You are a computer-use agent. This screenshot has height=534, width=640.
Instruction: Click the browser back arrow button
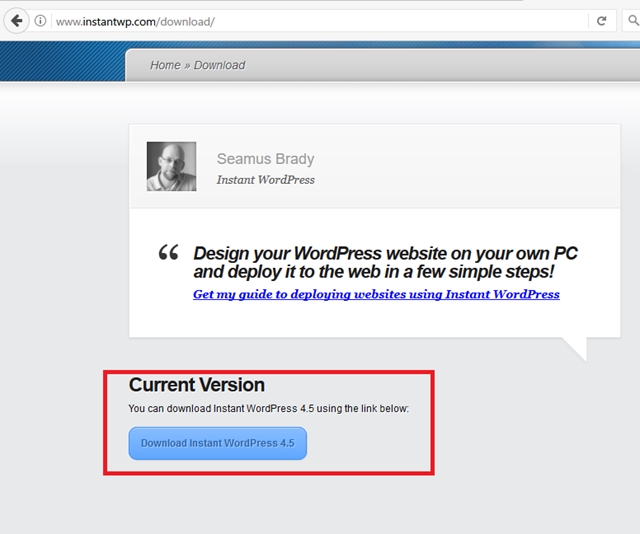pos(16,20)
